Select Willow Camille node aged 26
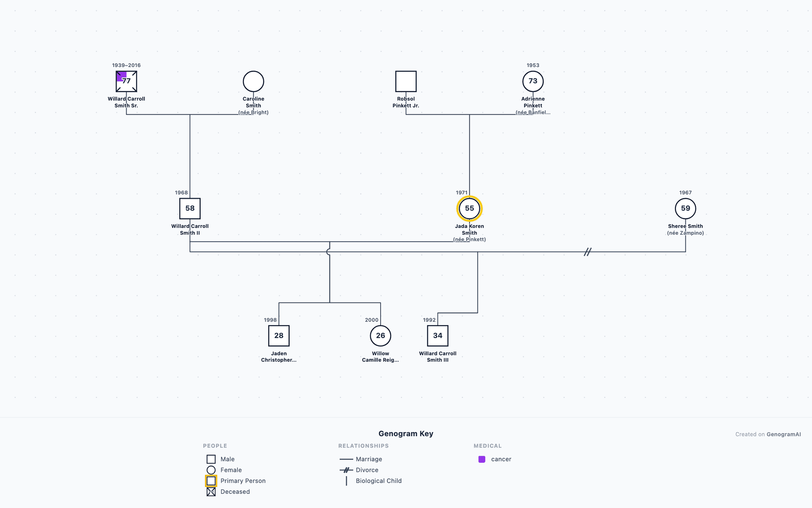The height and width of the screenshot is (508, 812). coord(381,336)
